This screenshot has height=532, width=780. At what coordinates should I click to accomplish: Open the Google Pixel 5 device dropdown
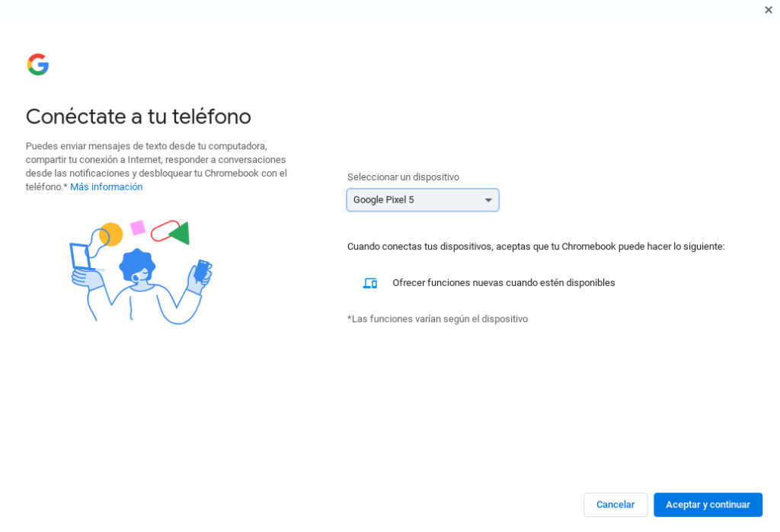pyautogui.click(x=422, y=200)
